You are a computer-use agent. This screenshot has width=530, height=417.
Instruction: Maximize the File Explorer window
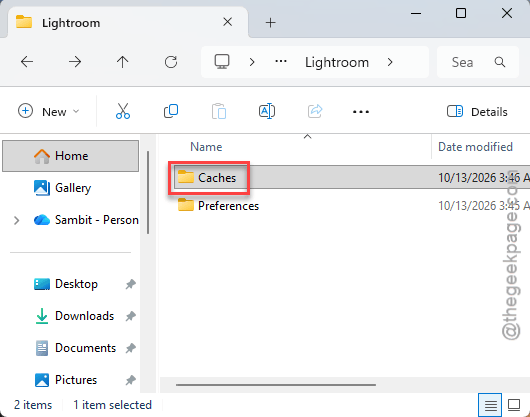(x=461, y=14)
